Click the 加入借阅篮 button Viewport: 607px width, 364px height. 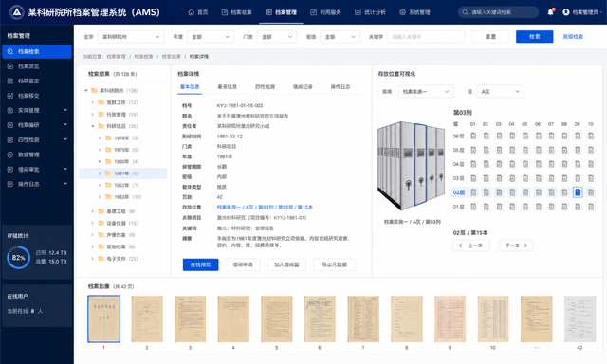[286, 264]
